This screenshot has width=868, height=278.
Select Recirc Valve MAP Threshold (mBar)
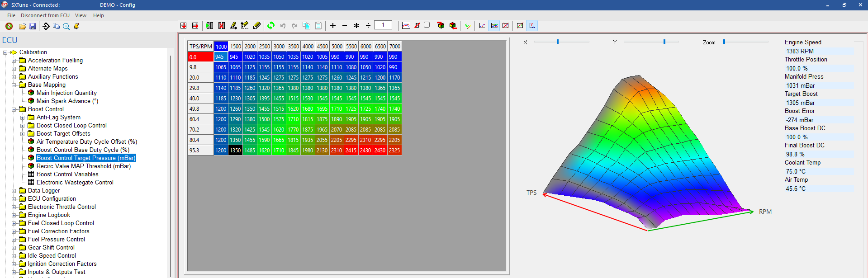84,166
